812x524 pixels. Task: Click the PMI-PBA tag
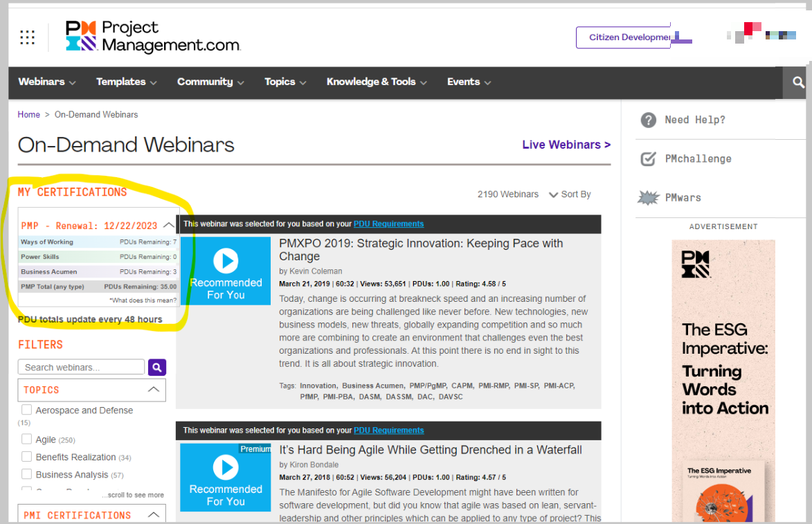339,397
